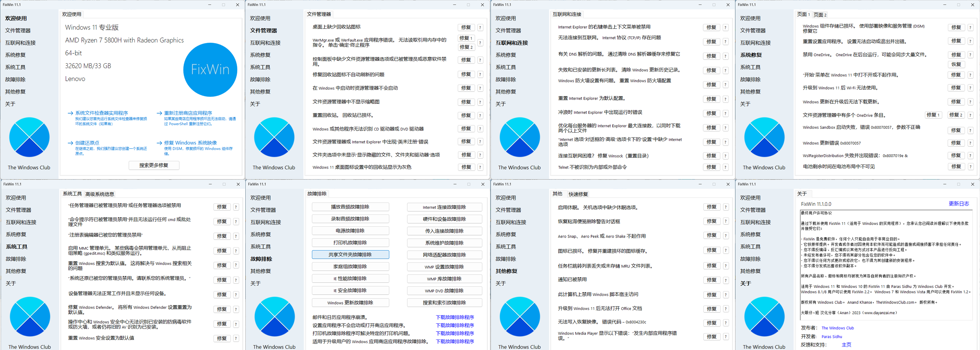980x350 pixels.
Task: Click ? beside 禁用 OneDrive row
Action: click(x=970, y=55)
